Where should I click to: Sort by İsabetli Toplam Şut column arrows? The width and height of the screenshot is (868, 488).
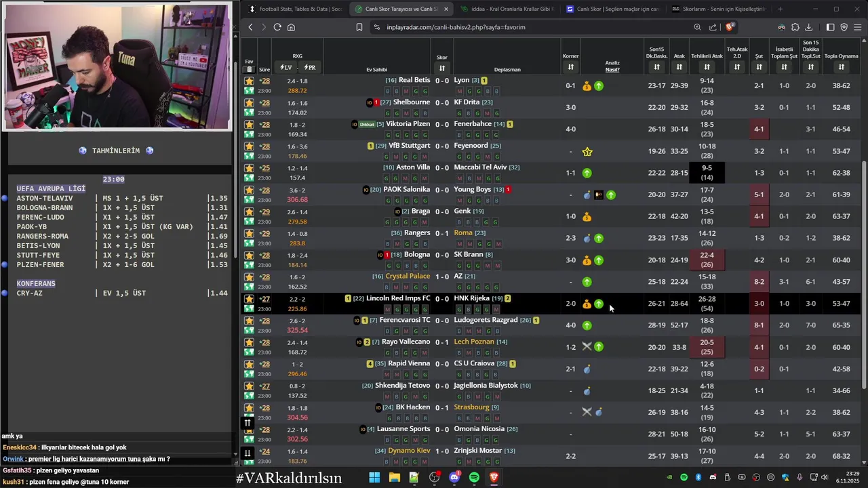tap(784, 67)
